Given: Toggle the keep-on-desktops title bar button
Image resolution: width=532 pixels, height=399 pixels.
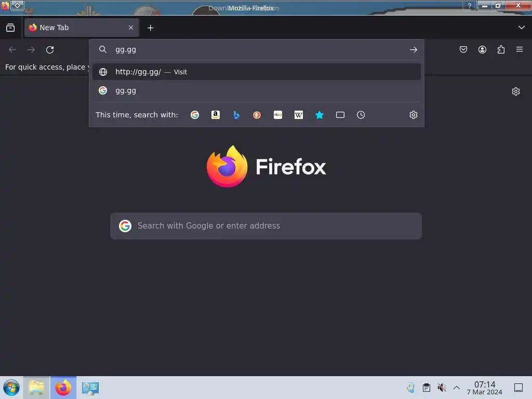Looking at the screenshot, I should (x=17, y=5).
